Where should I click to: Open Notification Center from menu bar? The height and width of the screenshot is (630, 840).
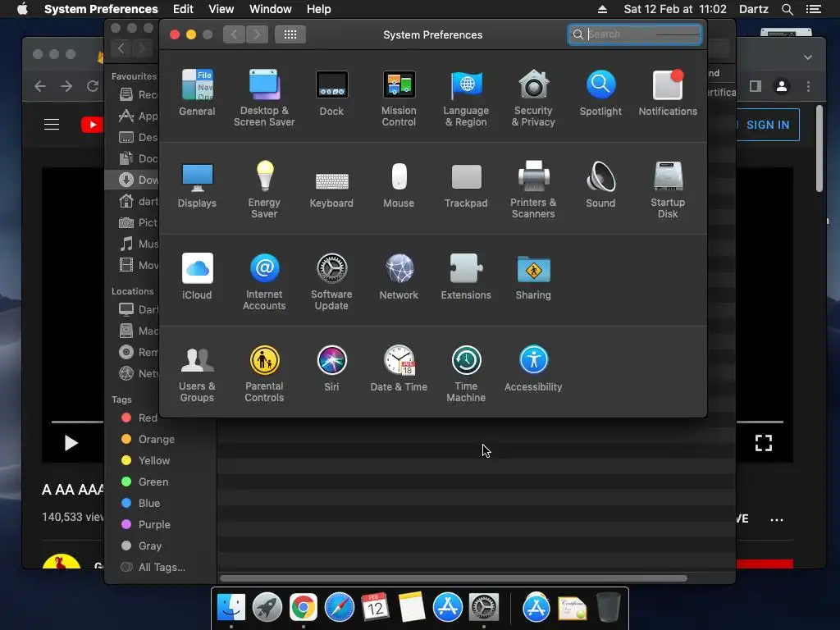click(813, 9)
